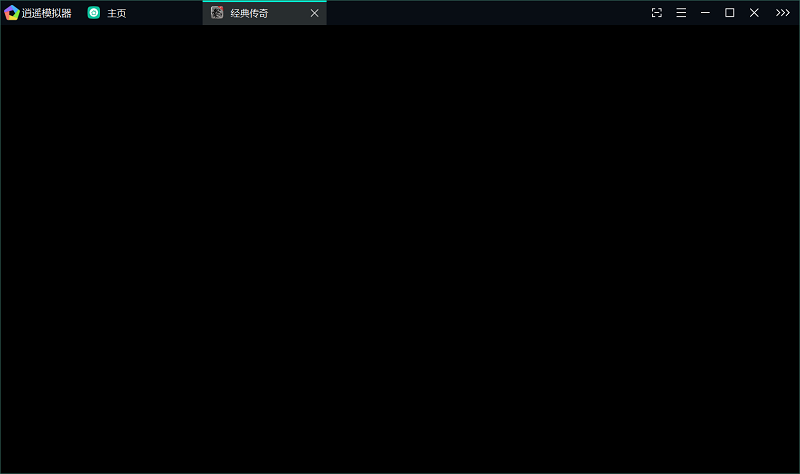This screenshot has width=800, height=474.
Task: Expand the side toolbar with triple-chevron icon
Action: 782,13
